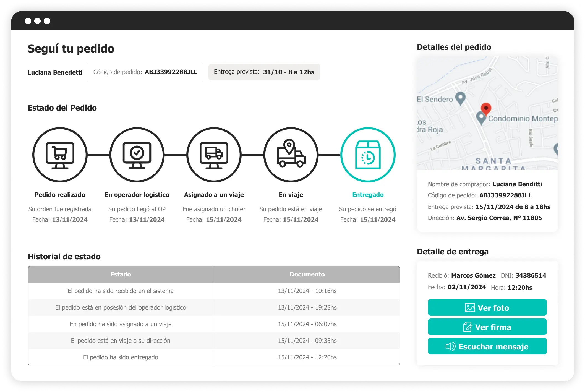Click 'Fue asignado un chofer' description

(x=214, y=209)
